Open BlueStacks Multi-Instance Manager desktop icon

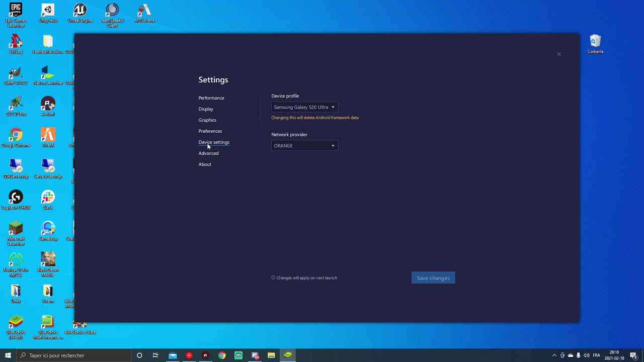click(48, 327)
